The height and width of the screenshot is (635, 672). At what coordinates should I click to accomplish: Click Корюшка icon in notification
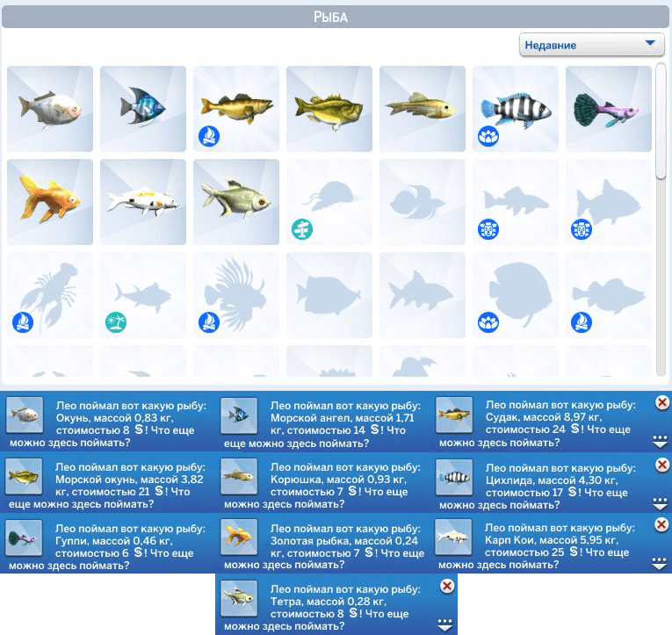(239, 476)
